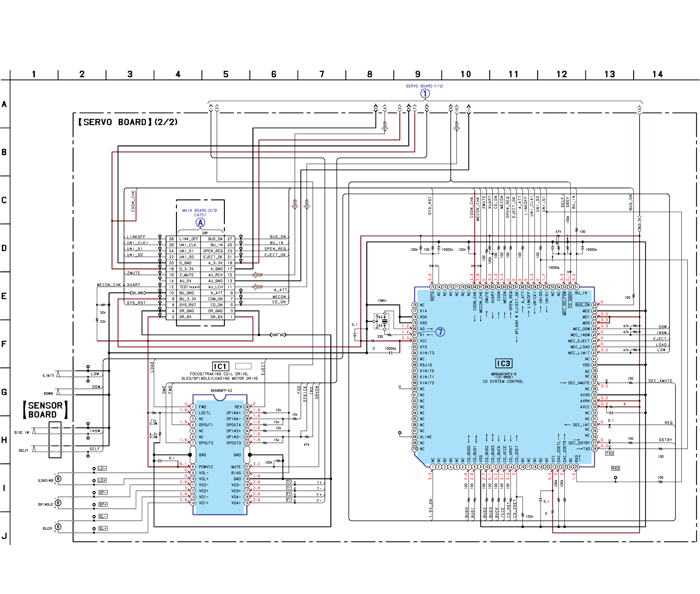This screenshot has width=700, height=594.
Task: Click the boxed T+ terminal label
Action: point(289,482)
